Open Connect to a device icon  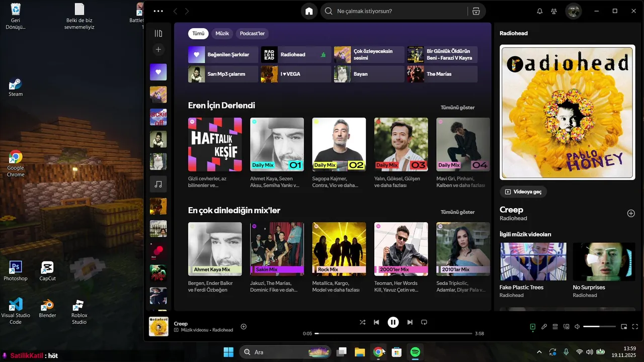pos(566,327)
